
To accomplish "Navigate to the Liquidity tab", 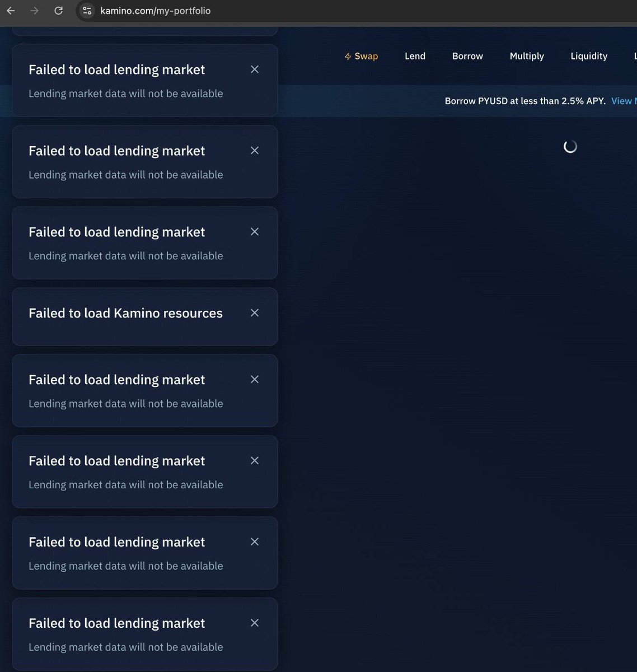I will 589,56.
